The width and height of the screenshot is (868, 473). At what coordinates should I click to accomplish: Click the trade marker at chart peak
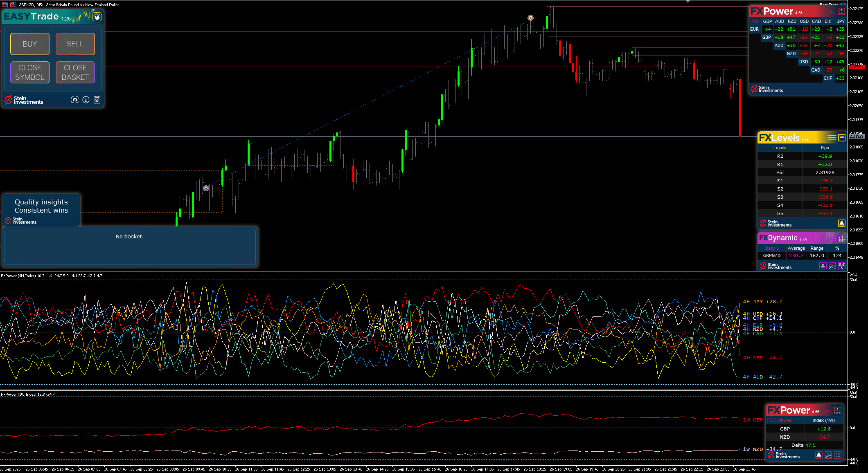tap(530, 18)
